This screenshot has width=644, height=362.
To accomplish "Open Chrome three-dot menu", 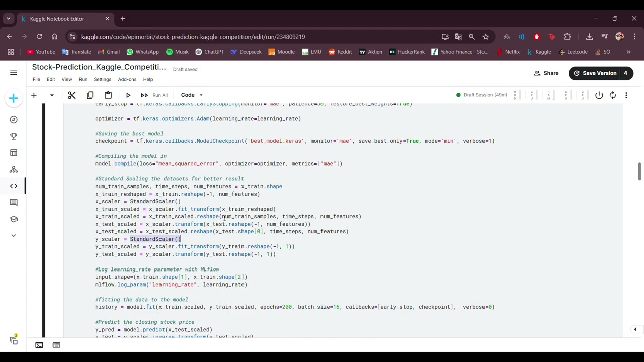I will [x=634, y=37].
